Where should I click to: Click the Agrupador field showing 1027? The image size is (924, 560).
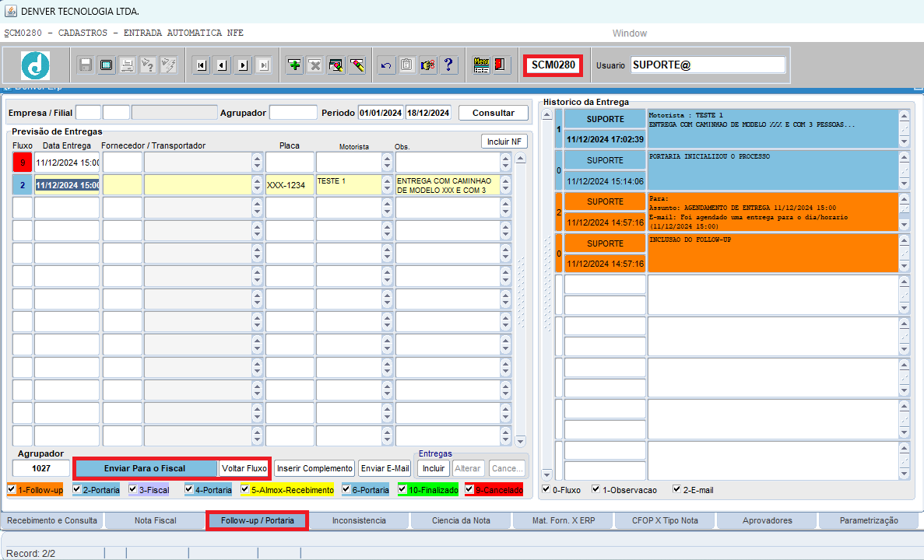tap(41, 469)
